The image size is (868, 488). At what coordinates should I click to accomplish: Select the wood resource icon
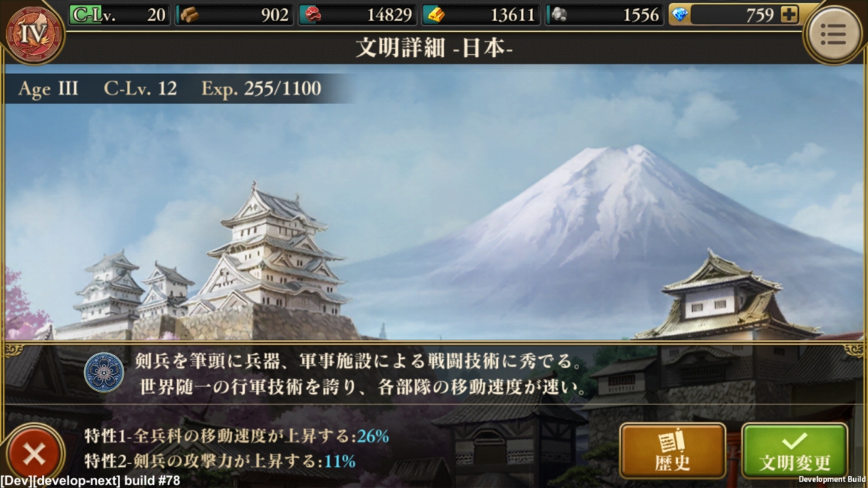pos(189,15)
